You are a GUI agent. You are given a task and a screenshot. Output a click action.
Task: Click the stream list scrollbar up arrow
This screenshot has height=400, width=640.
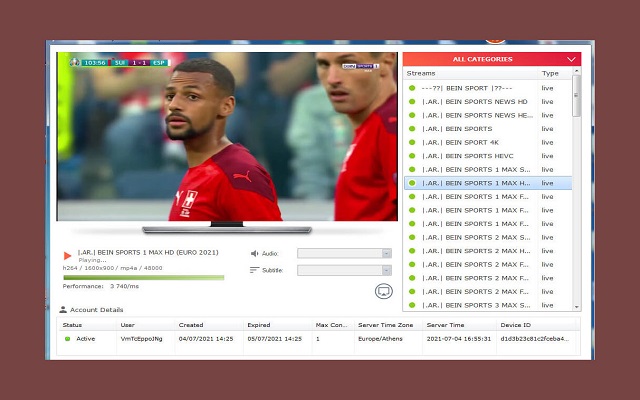577,71
